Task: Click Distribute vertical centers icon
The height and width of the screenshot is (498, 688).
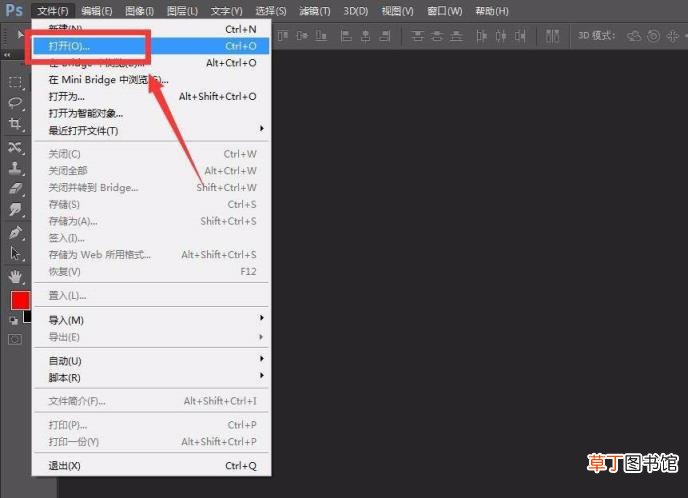Action: pyautogui.click(x=437, y=36)
